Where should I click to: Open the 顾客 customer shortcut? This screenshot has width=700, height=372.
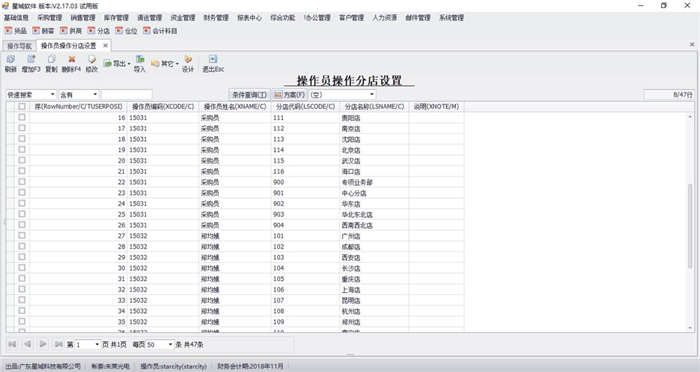tap(43, 31)
